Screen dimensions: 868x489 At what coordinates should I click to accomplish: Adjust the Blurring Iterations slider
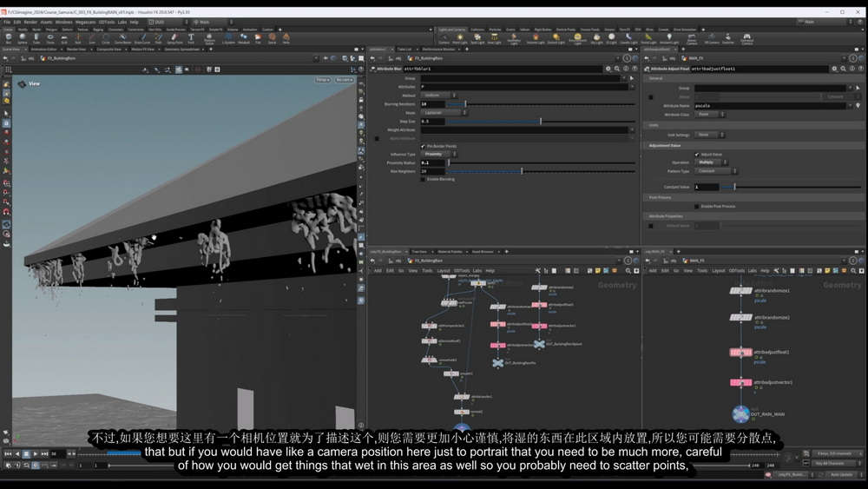coord(541,104)
